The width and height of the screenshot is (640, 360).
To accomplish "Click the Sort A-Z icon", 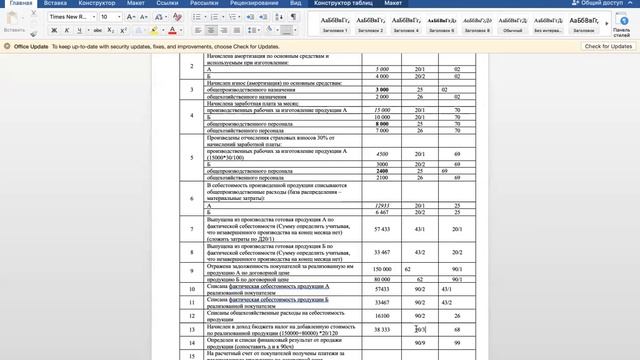I will click(279, 17).
